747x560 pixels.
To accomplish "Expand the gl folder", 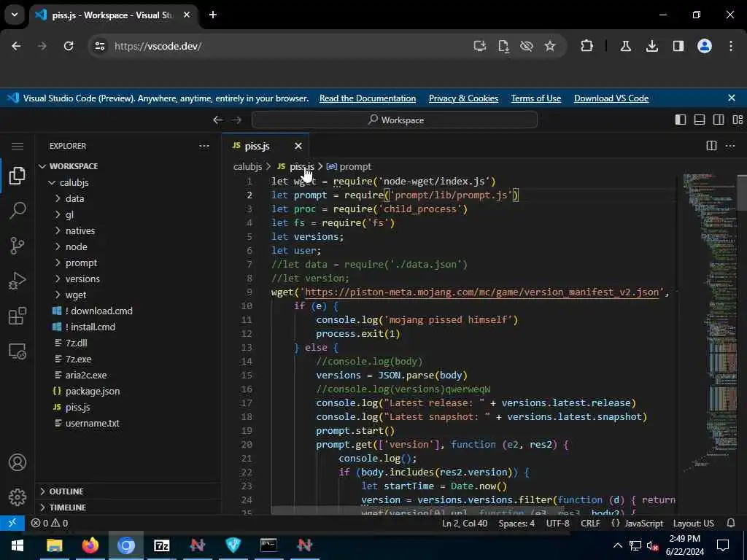I will 128,215.
